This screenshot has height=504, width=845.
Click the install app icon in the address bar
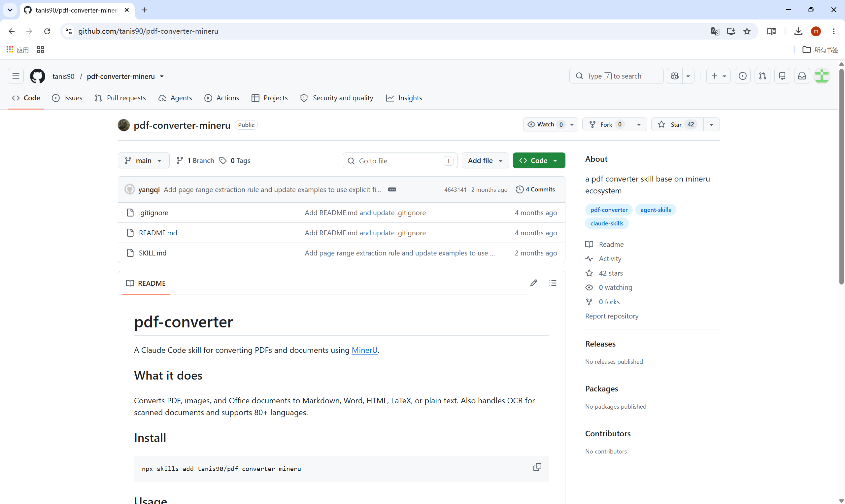tap(731, 31)
